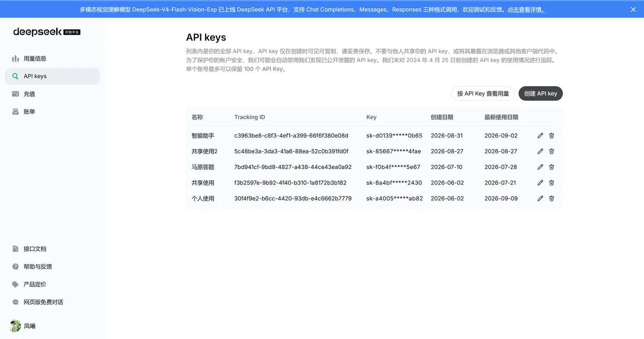The image size is (644, 339).
Task: Open 接口文档 from the sidebar
Action: tap(52, 249)
